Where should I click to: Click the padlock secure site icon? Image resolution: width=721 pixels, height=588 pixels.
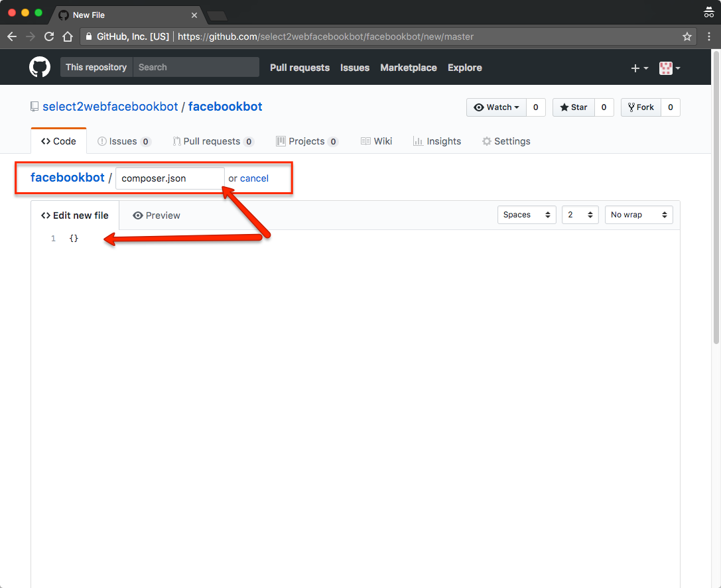click(x=89, y=36)
